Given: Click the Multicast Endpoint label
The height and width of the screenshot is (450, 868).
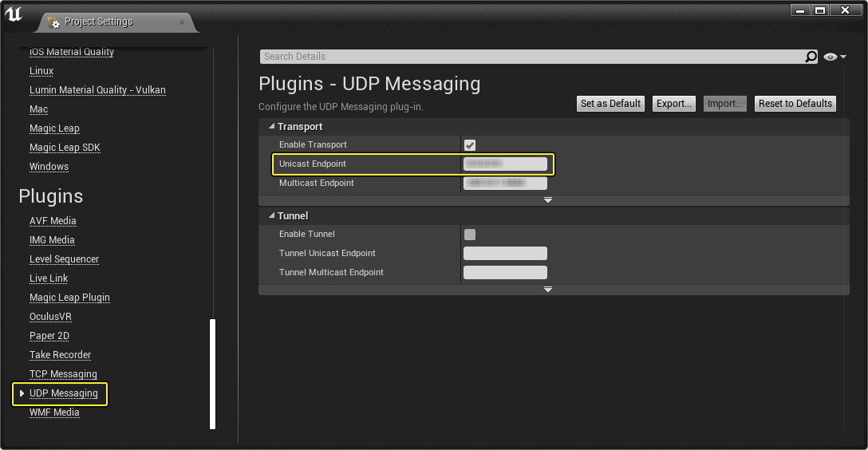Looking at the screenshot, I should click(316, 183).
